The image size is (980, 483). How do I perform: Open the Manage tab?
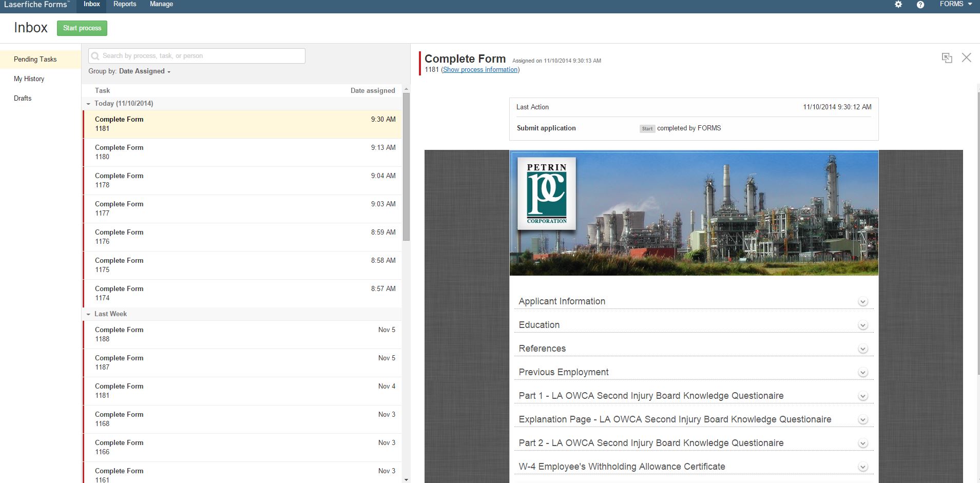(161, 4)
